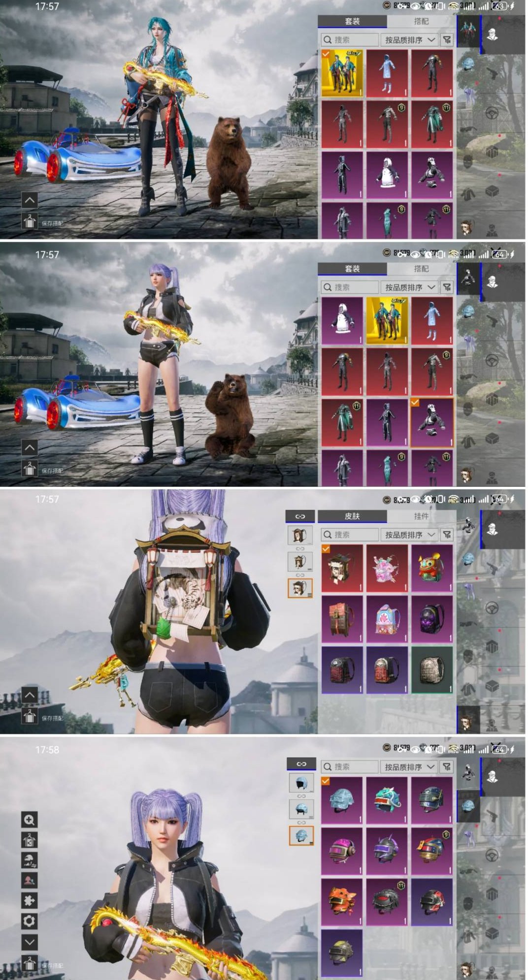529x980 pixels.
Task: Choose the olive basic helmet skin
Action: (342, 952)
